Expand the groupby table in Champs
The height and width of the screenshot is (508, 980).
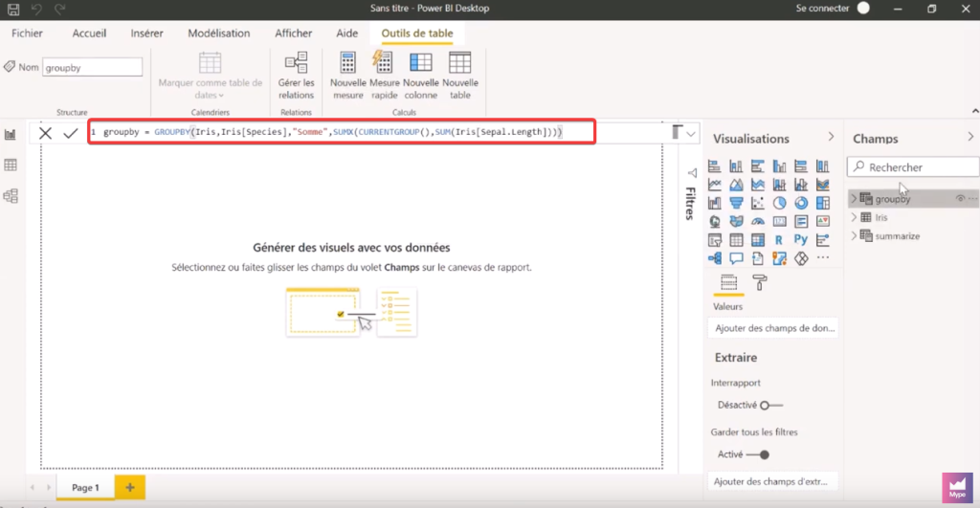(x=854, y=199)
